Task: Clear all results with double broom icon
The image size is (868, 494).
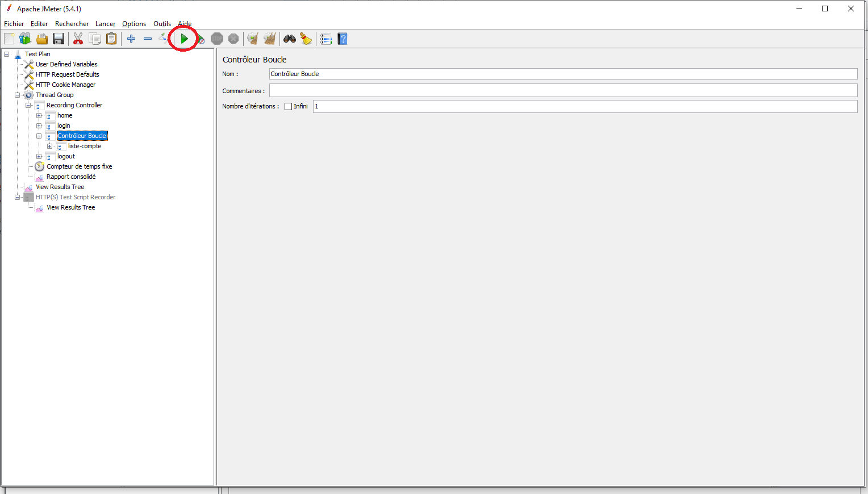Action: 270,39
